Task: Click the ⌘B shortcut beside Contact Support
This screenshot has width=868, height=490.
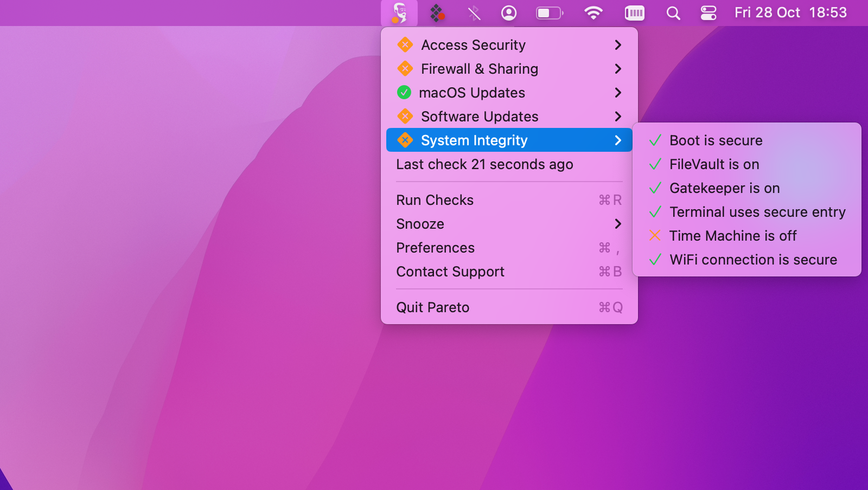Action: [x=610, y=272]
